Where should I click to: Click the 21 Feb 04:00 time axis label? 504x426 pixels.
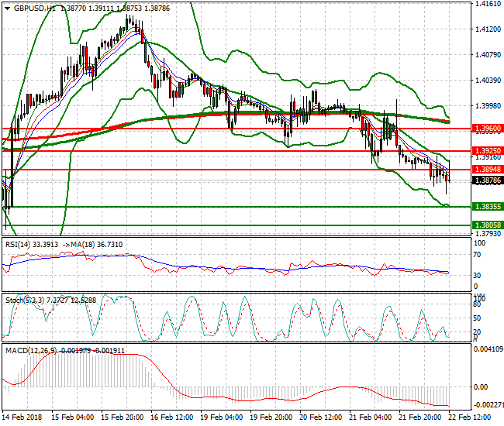371,417
